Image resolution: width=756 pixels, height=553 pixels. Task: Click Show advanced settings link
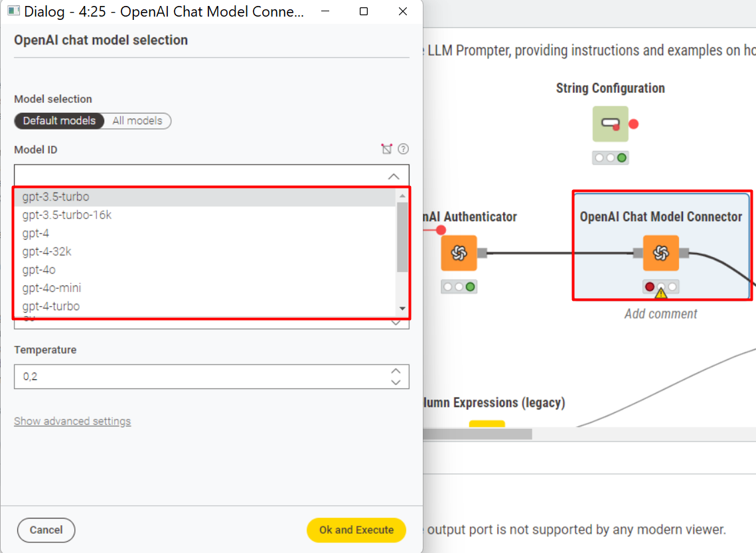pyautogui.click(x=72, y=421)
